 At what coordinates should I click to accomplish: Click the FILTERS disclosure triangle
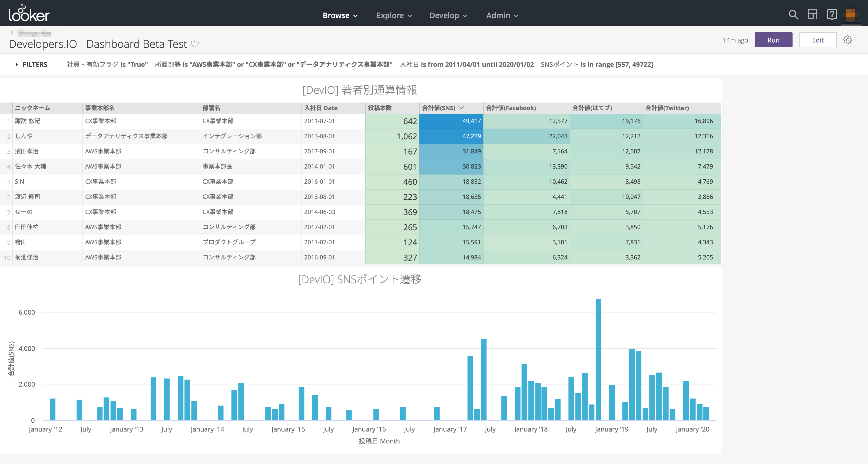pyautogui.click(x=16, y=64)
